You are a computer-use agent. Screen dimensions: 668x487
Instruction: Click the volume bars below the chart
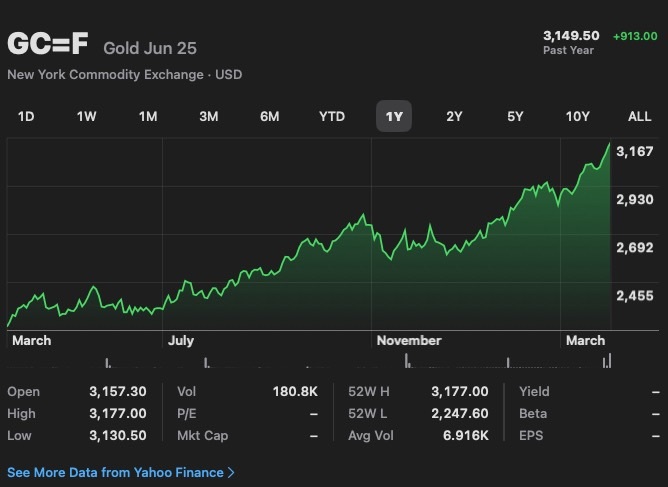click(308, 361)
